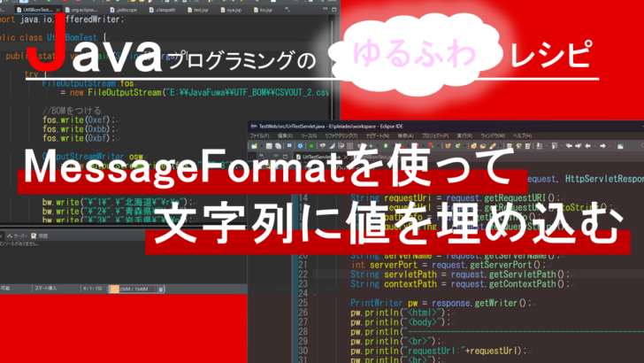Switch to .classpath tab
Image resolution: width=644 pixels, height=363 pixels.
tap(163, 10)
